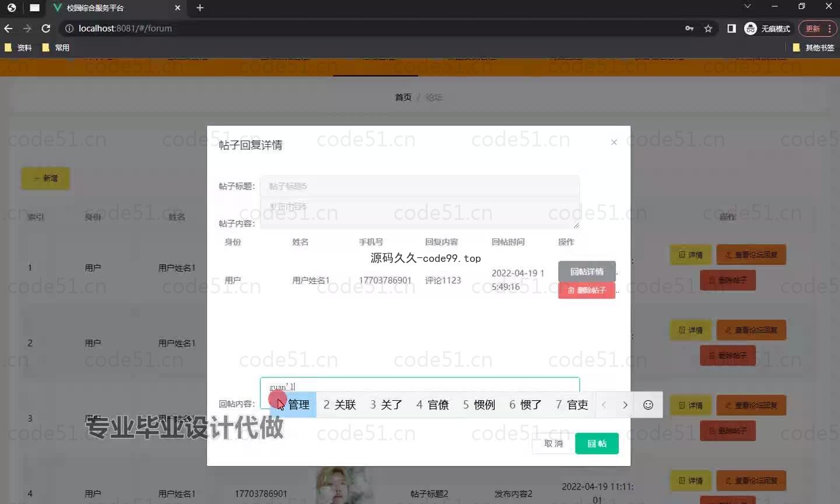Click the 帖子内容 textarea
840x504 pixels.
419,213
